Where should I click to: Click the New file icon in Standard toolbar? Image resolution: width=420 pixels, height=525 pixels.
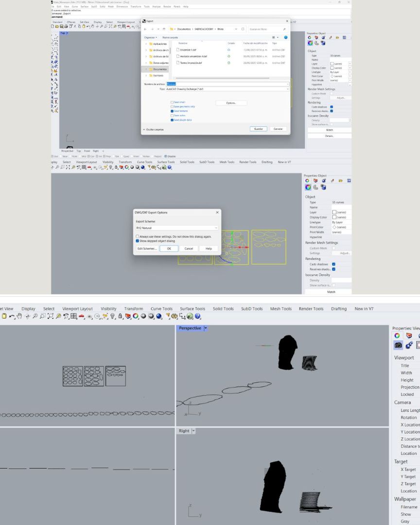(52, 26)
